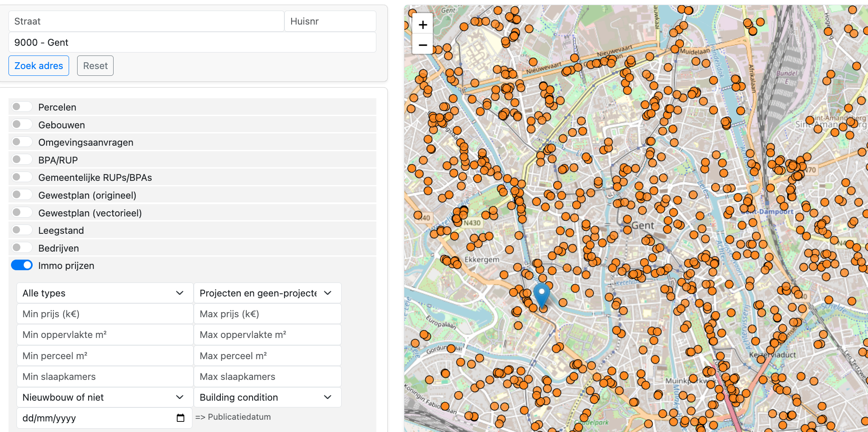The image size is (868, 432).
Task: Click the Min prijs (k€) field
Action: pyautogui.click(x=104, y=314)
